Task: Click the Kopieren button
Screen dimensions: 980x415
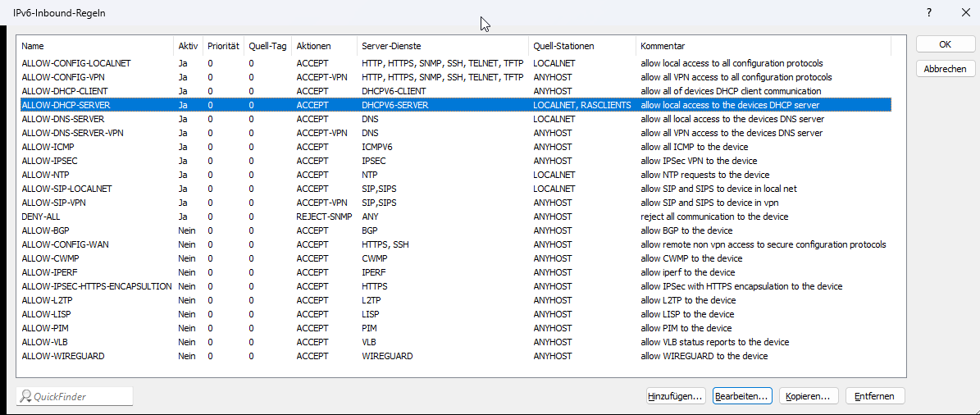Action: pyautogui.click(x=808, y=396)
